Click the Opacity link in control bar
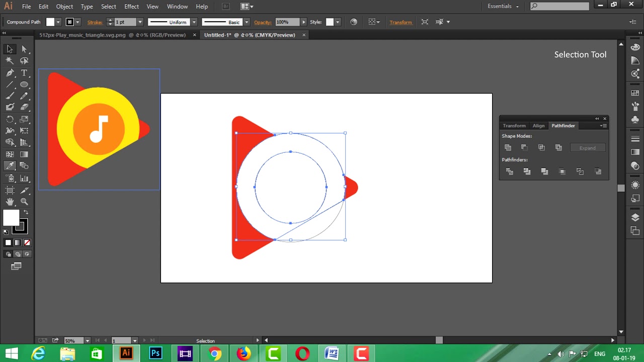Screen dimensions: 644x362 tap(263, 22)
